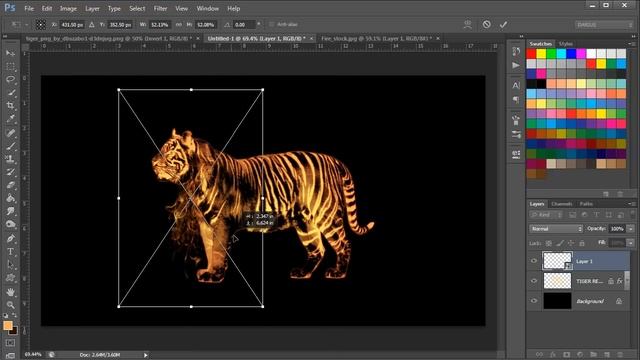
Task: Select the Smudge tool
Action: coord(10,211)
